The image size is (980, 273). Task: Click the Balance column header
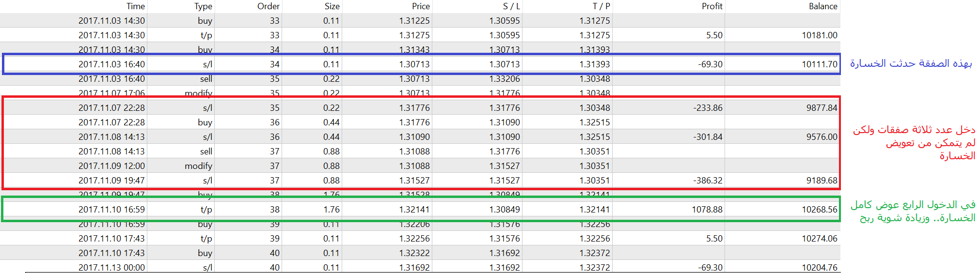822,6
